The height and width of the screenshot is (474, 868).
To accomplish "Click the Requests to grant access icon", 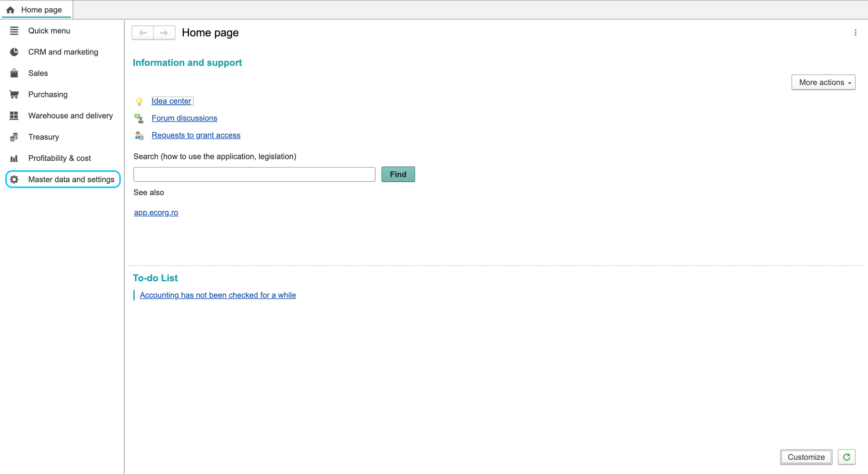I will pos(139,136).
